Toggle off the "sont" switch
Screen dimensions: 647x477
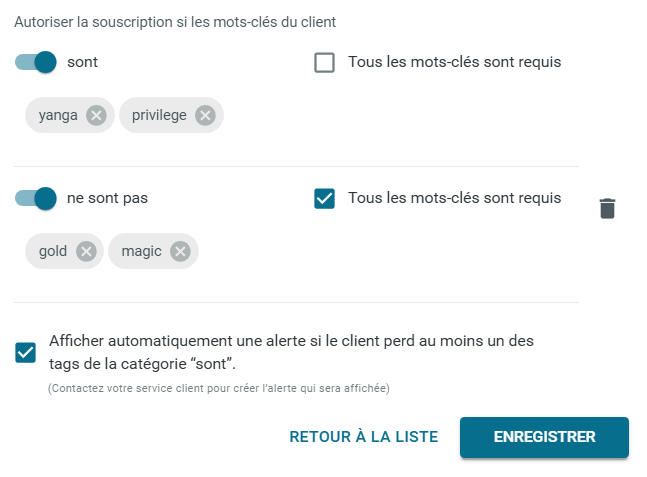[35, 62]
